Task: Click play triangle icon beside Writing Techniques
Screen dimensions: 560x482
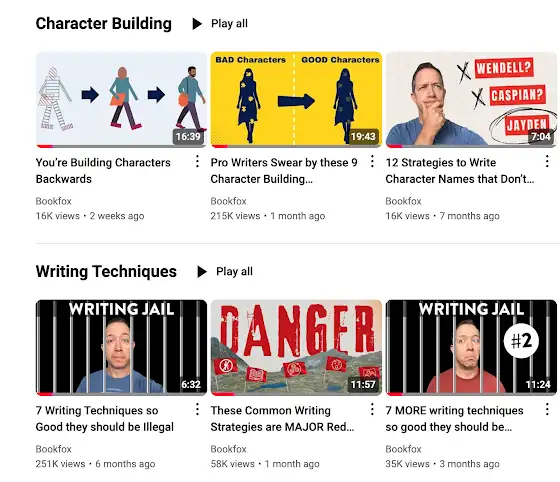Action: pos(202,272)
